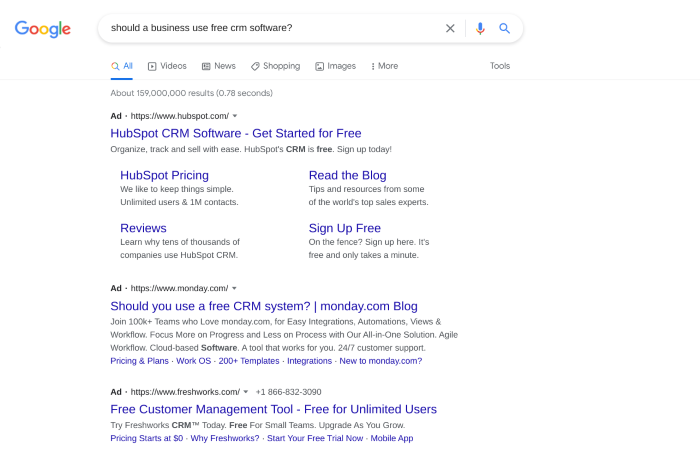Click the https://www.freshworks.com/ ad URL
The height and width of the screenshot is (457, 700).
click(185, 392)
